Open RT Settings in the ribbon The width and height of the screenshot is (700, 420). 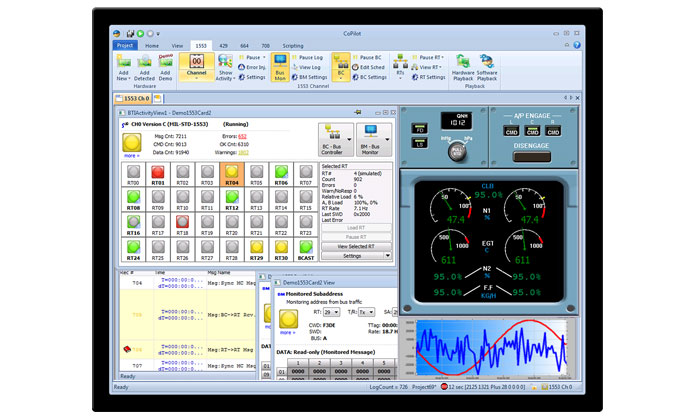(x=429, y=77)
